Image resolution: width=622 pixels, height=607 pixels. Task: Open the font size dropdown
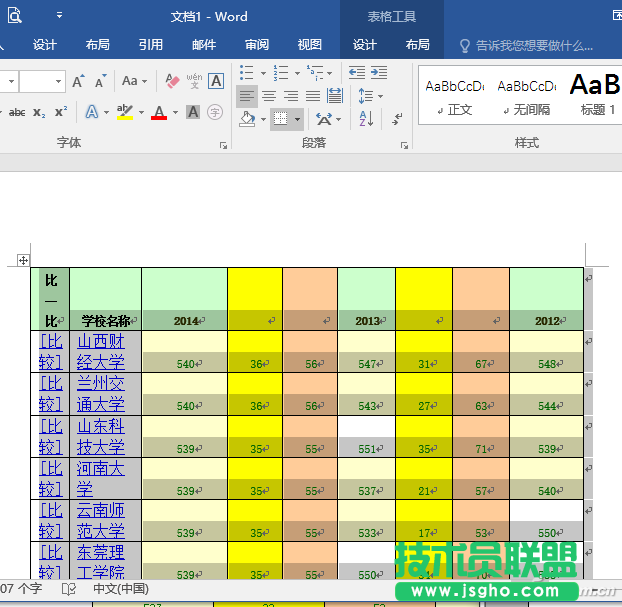[x=59, y=81]
